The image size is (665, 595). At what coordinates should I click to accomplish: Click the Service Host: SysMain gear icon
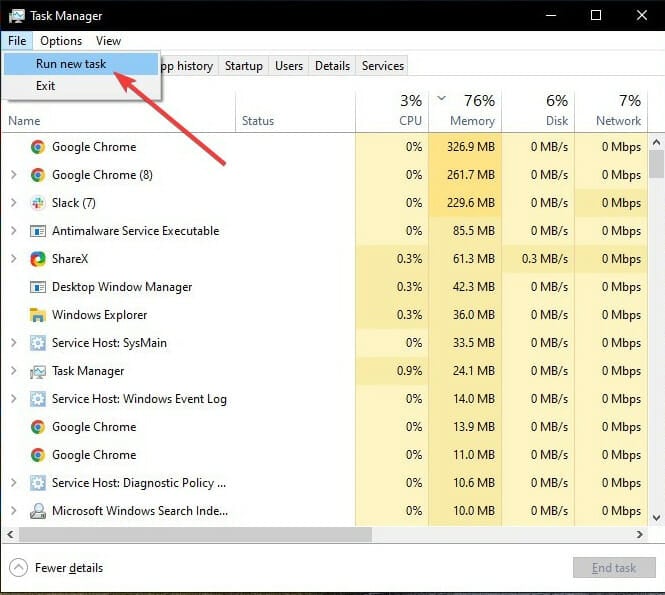[38, 343]
